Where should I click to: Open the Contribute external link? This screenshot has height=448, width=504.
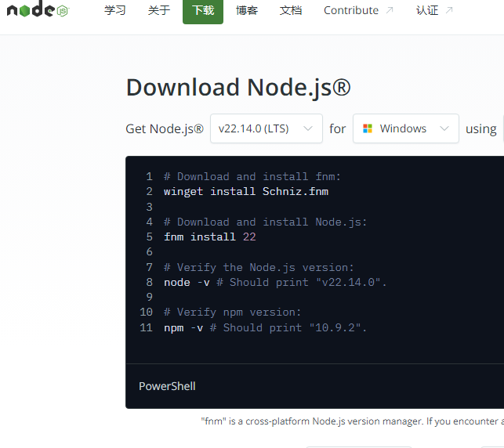tap(359, 10)
